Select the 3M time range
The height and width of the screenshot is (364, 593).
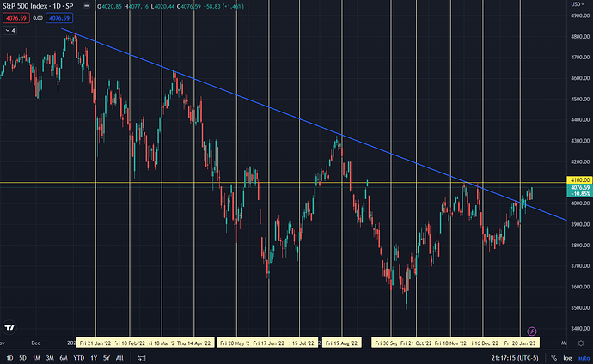point(50,358)
